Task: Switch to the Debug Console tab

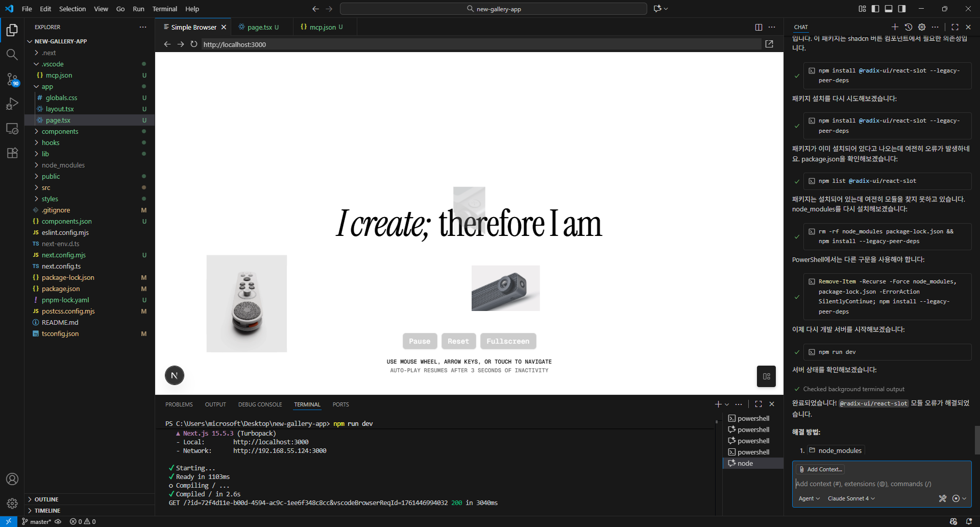Action: click(260, 404)
